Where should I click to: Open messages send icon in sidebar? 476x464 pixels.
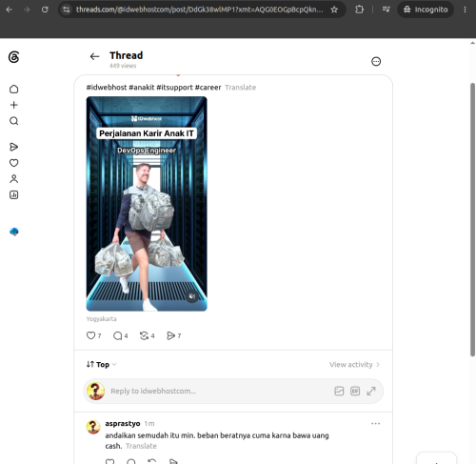tap(13, 147)
